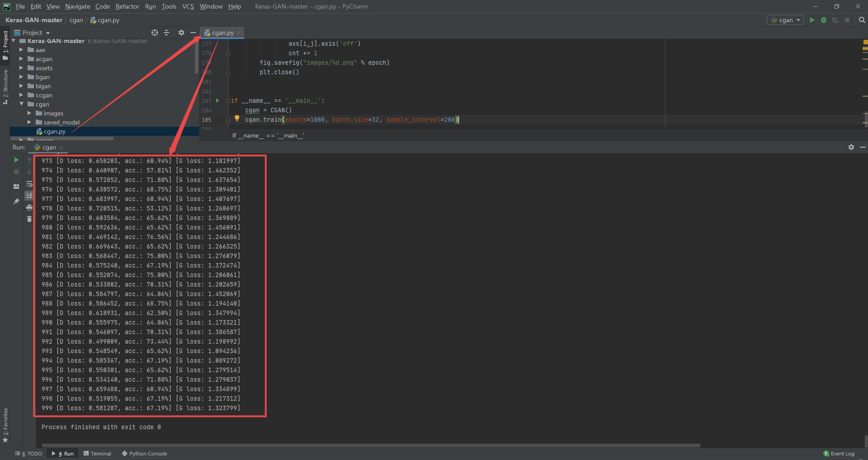Open the VCS menu
The width and height of the screenshot is (868, 460).
click(x=188, y=6)
